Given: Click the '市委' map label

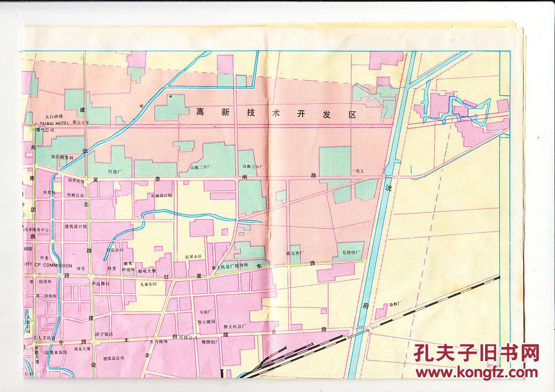Looking at the screenshot, I should 45,257.
